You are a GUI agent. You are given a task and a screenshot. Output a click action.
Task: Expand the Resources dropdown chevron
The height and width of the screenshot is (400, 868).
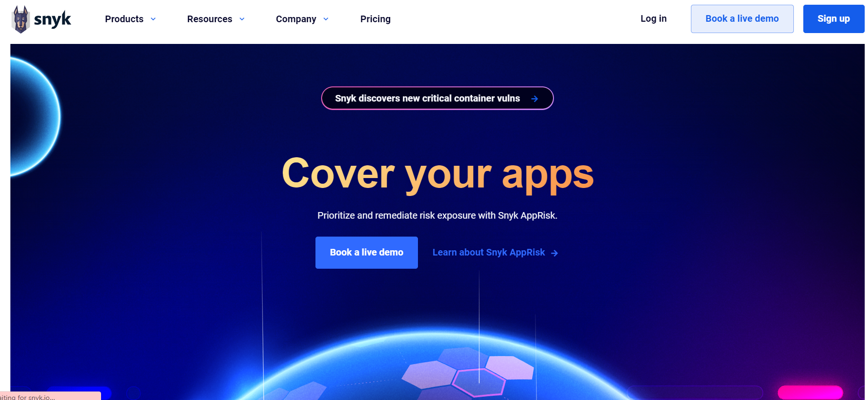242,19
